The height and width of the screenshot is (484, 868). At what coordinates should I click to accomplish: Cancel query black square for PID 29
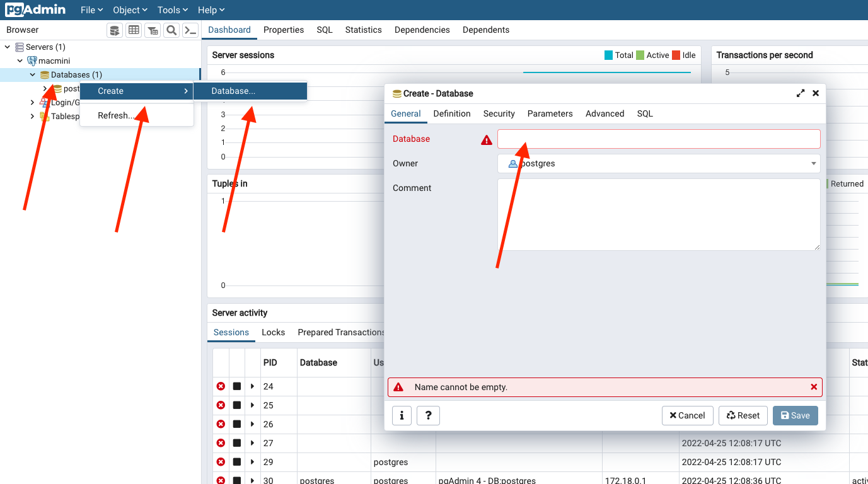click(x=237, y=462)
